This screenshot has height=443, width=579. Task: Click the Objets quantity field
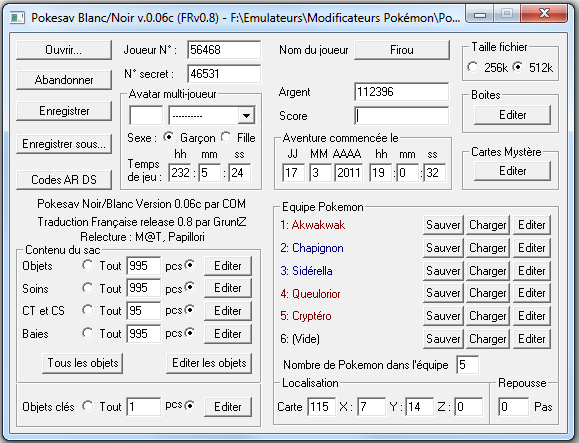(144, 266)
